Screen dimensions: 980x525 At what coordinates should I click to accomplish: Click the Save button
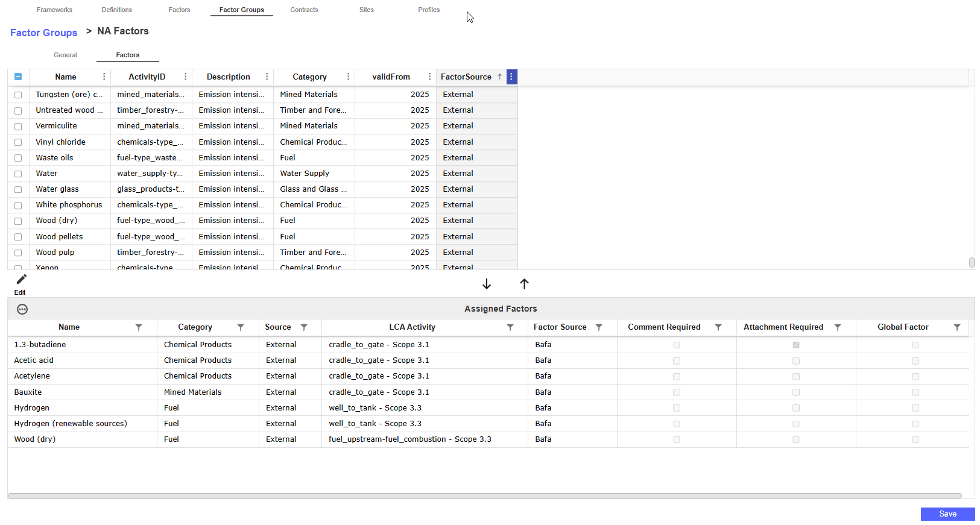947,514
